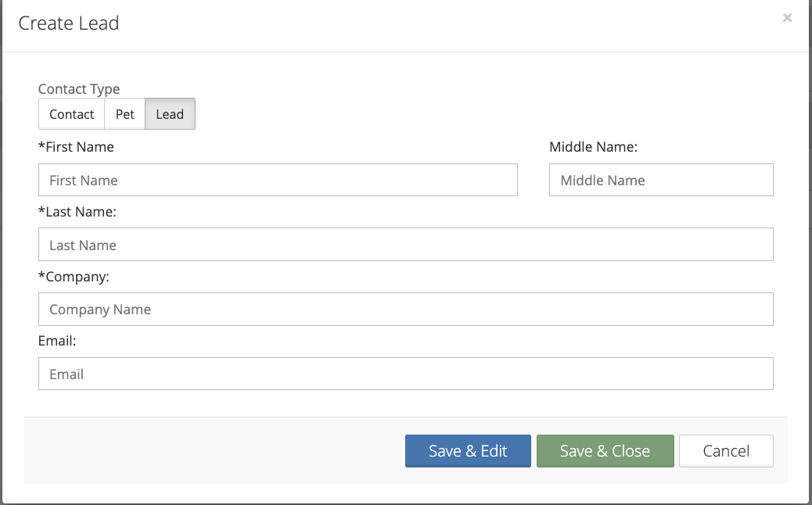Click the *Last Name: field label
The image size is (812, 505).
pos(77,212)
